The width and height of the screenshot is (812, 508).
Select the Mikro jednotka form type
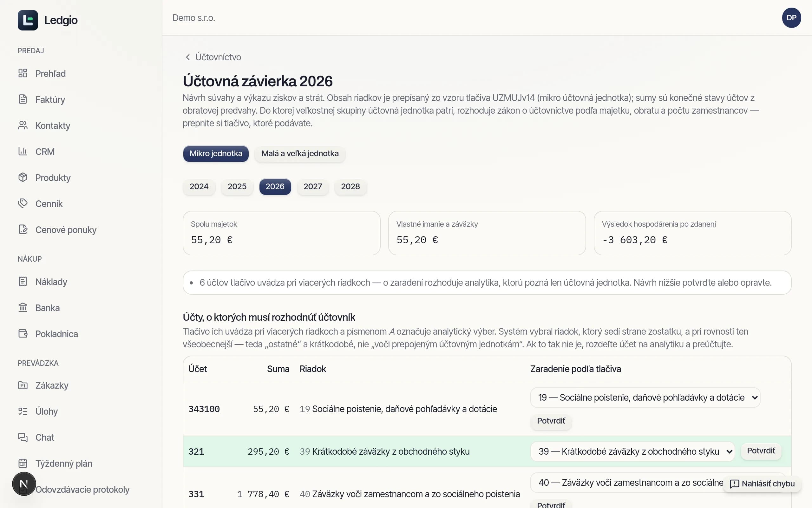(x=216, y=154)
